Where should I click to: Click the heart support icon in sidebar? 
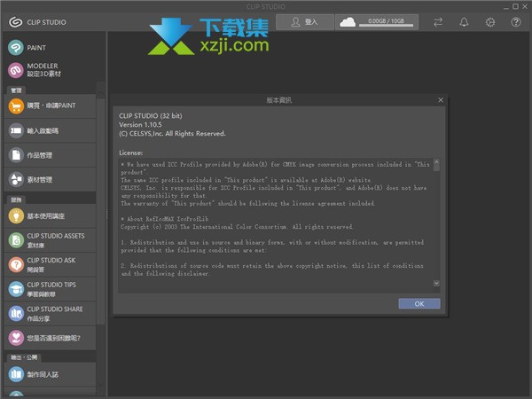click(x=16, y=338)
